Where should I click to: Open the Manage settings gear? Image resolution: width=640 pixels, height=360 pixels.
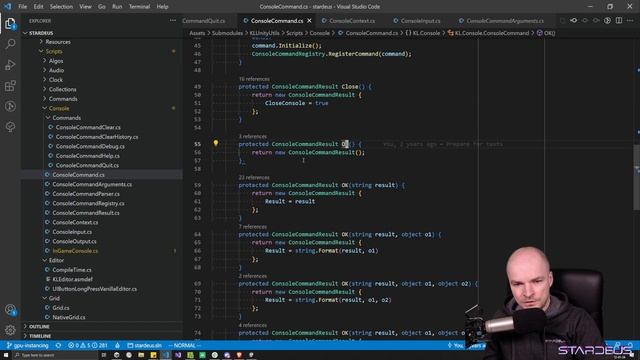pos(10,330)
